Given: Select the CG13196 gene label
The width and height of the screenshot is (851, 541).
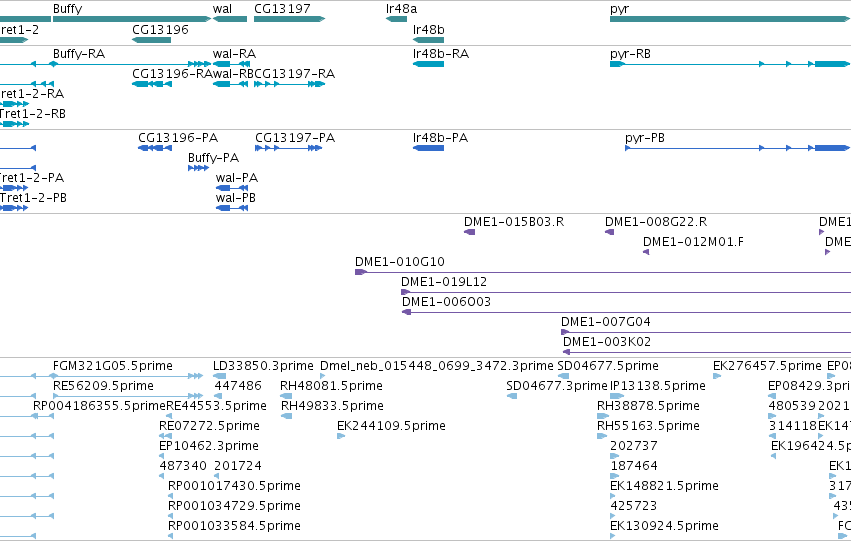Looking at the screenshot, I should coord(160,29).
